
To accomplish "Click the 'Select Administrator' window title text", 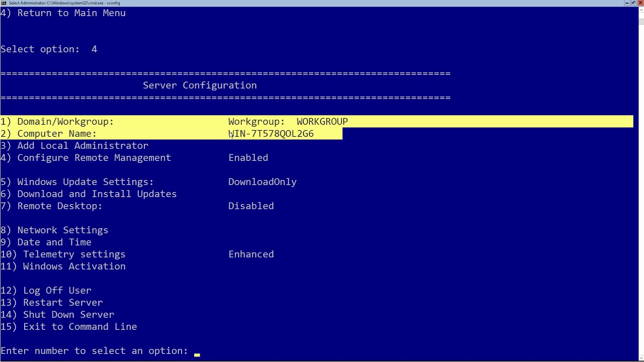I will click(x=64, y=3).
